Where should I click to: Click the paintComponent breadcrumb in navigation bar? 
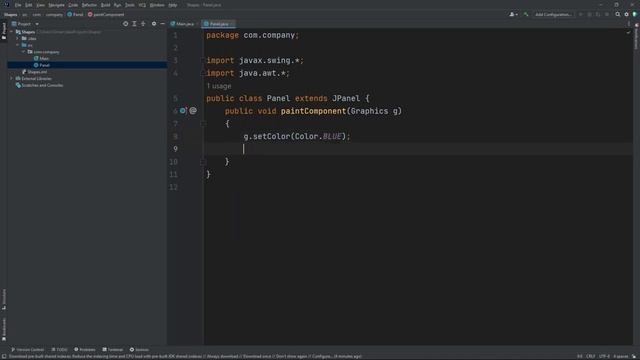click(106, 15)
